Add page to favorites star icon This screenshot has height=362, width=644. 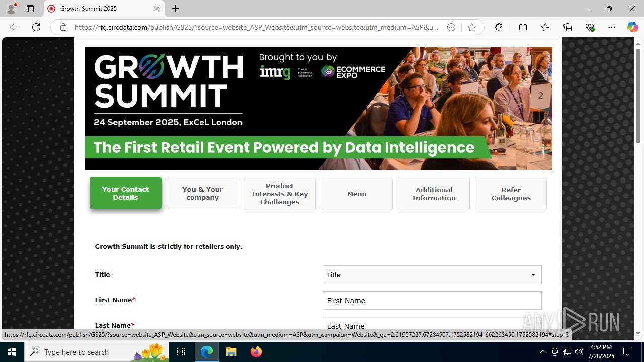pyautogui.click(x=472, y=27)
